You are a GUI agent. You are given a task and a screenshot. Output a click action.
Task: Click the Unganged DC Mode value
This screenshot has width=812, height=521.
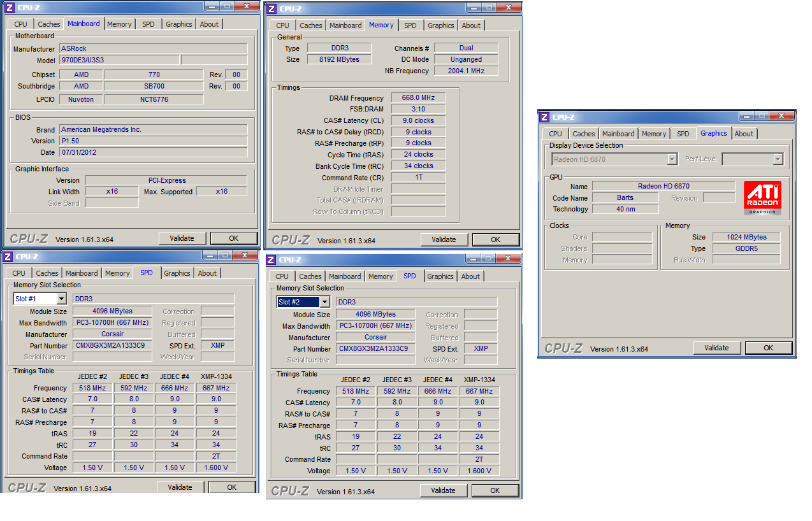coord(466,59)
